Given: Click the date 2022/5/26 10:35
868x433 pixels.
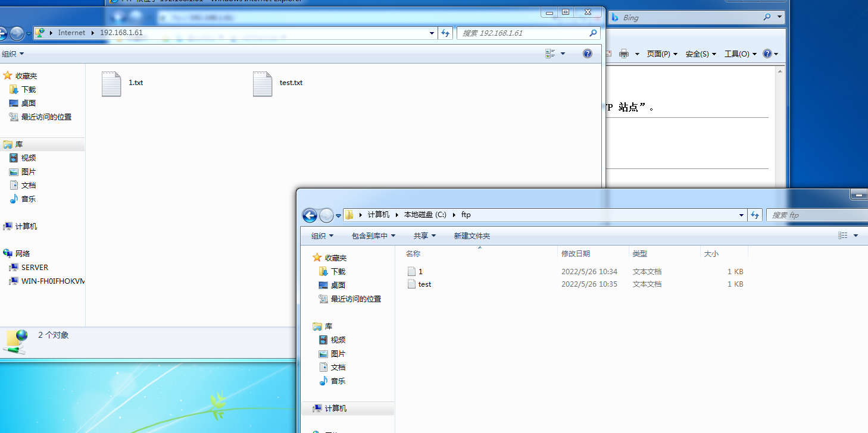Looking at the screenshot, I should [x=589, y=284].
